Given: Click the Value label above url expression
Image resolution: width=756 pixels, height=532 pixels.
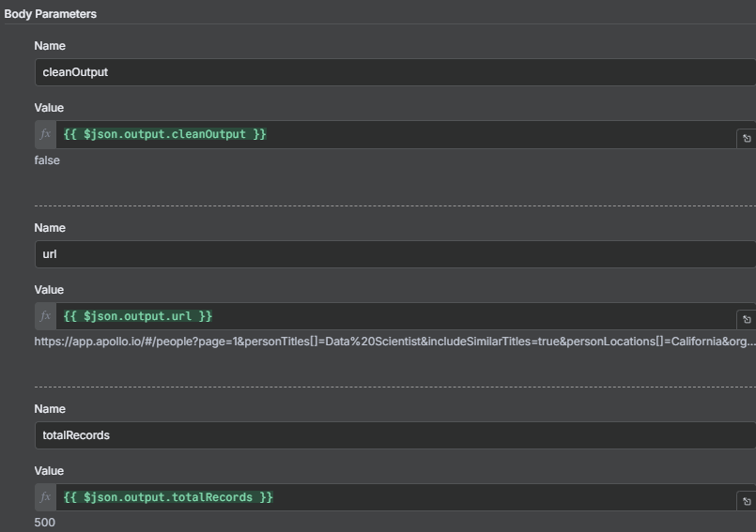Looking at the screenshot, I should click(x=49, y=290).
